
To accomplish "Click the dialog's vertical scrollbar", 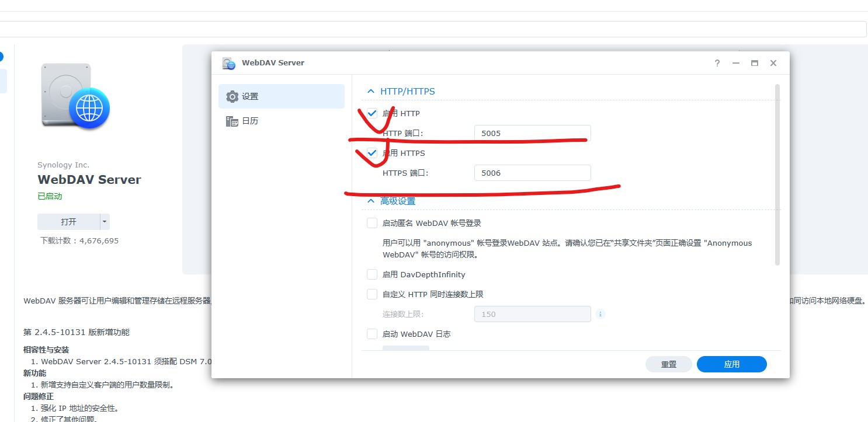I will (777, 175).
